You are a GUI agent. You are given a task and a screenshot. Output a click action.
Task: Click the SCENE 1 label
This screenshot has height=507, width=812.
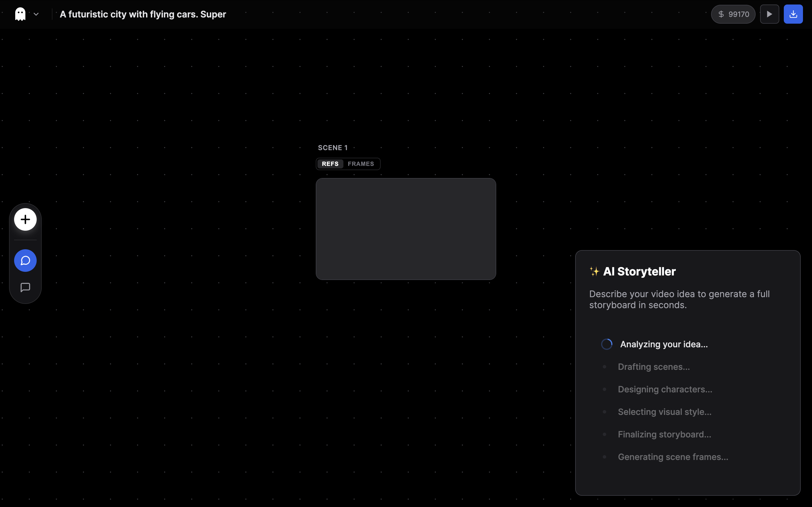[332, 148]
